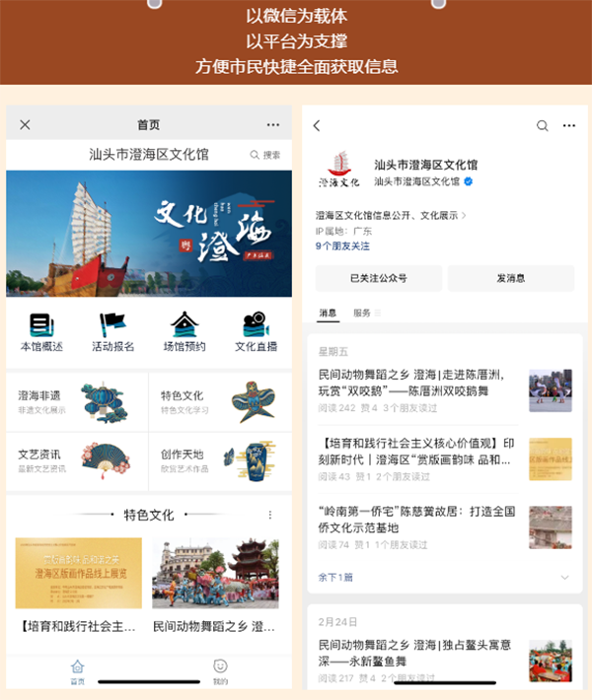The width and height of the screenshot is (592, 700).
Task: Tap the folding fan illustration
Action: point(106,460)
